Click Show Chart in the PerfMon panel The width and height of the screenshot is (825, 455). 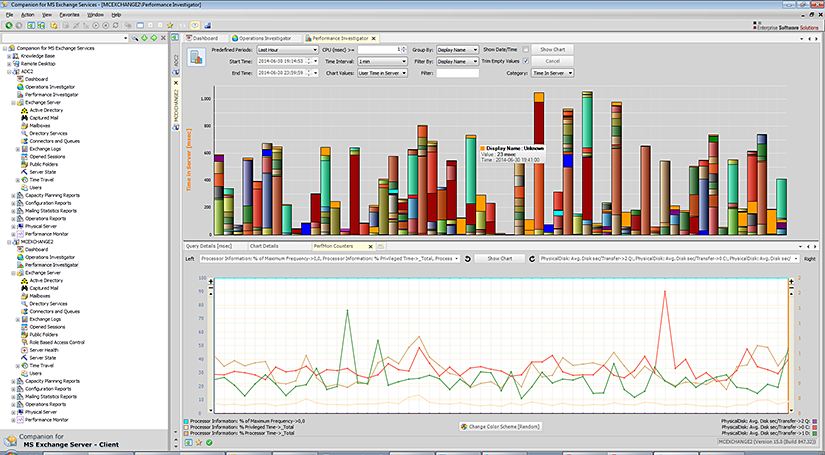coord(500,259)
